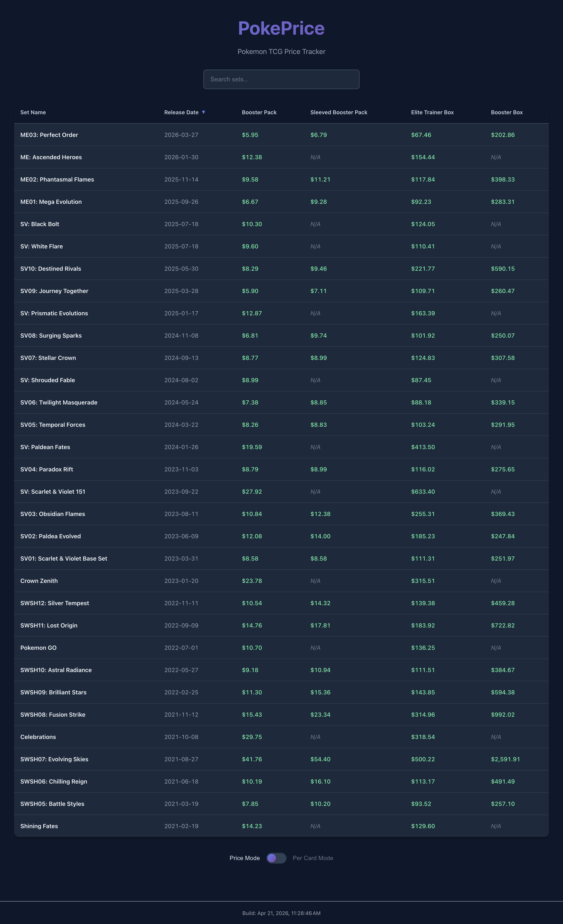Sort by the Sleeved Booster Pack column header
The image size is (563, 924).
338,112
